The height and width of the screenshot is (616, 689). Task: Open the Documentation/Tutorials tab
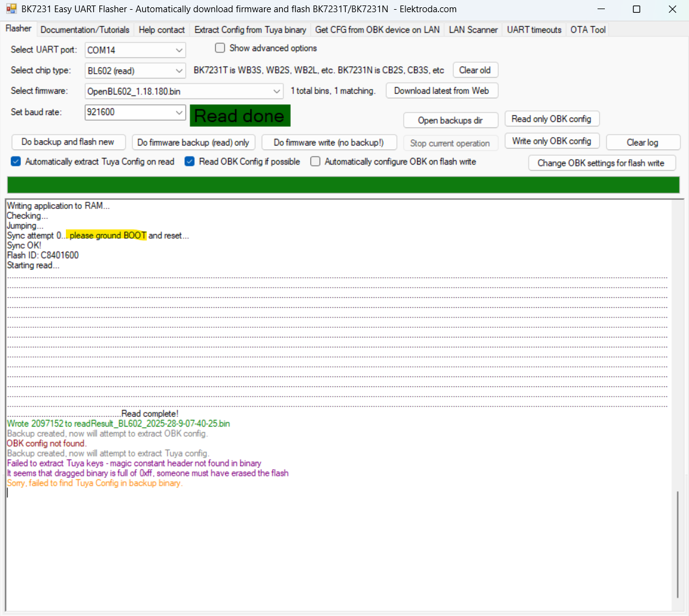coord(85,29)
